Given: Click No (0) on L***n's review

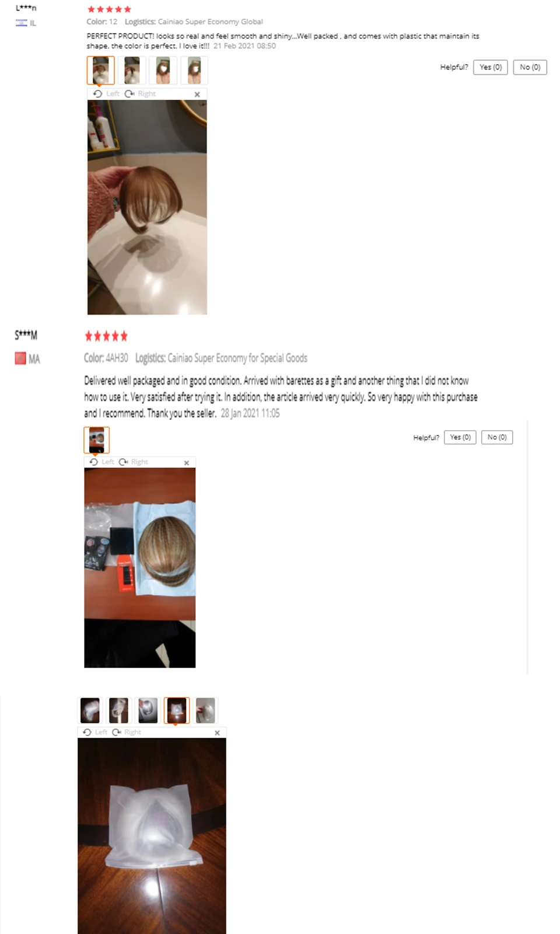Looking at the screenshot, I should [530, 67].
